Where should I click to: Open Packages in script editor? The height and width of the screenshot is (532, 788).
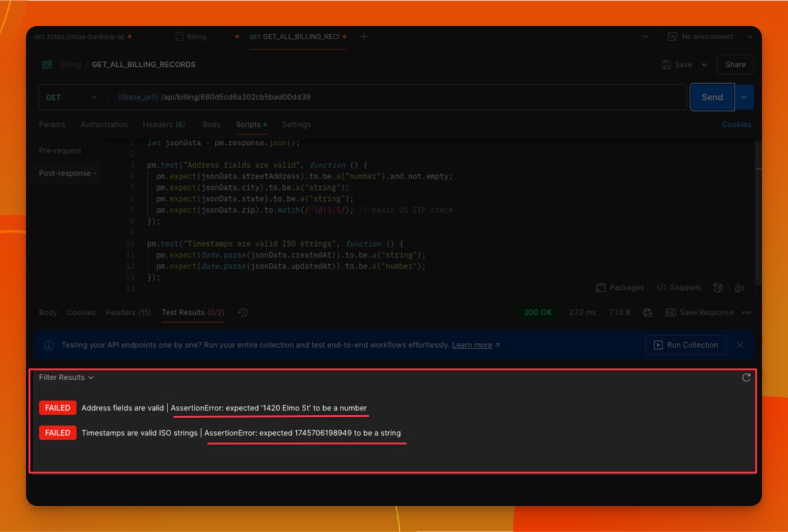pos(620,288)
